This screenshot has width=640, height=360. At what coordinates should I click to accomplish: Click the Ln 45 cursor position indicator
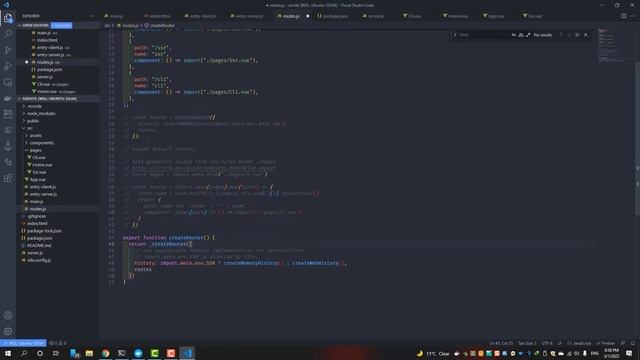(x=501, y=343)
